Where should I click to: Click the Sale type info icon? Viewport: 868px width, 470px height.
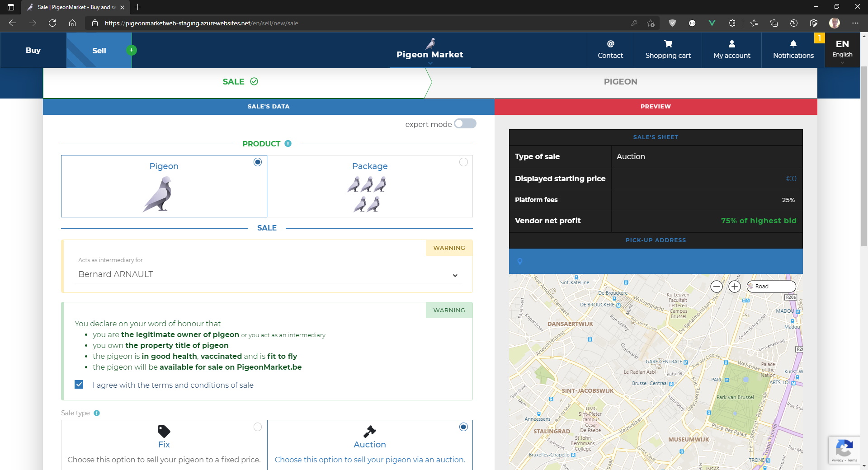point(97,413)
